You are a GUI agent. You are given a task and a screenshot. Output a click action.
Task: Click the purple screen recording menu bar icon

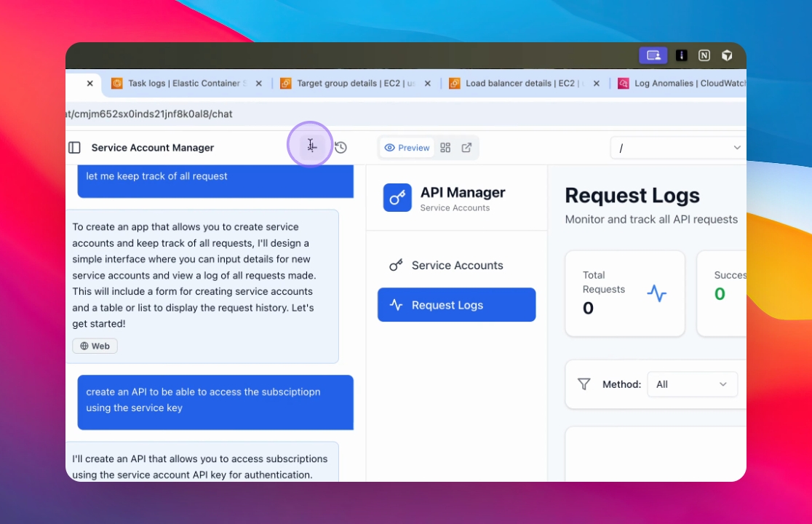[x=653, y=55]
